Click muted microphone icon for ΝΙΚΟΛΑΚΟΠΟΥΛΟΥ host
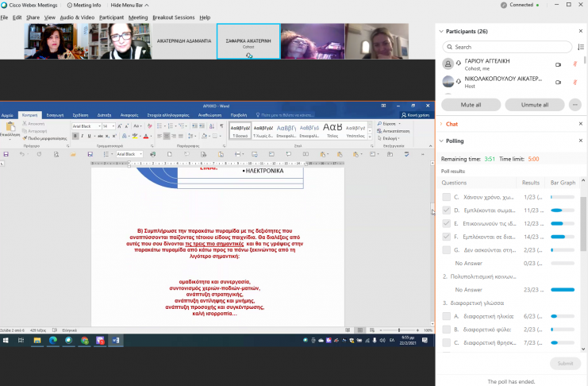This screenshot has height=386, width=588. tap(575, 81)
